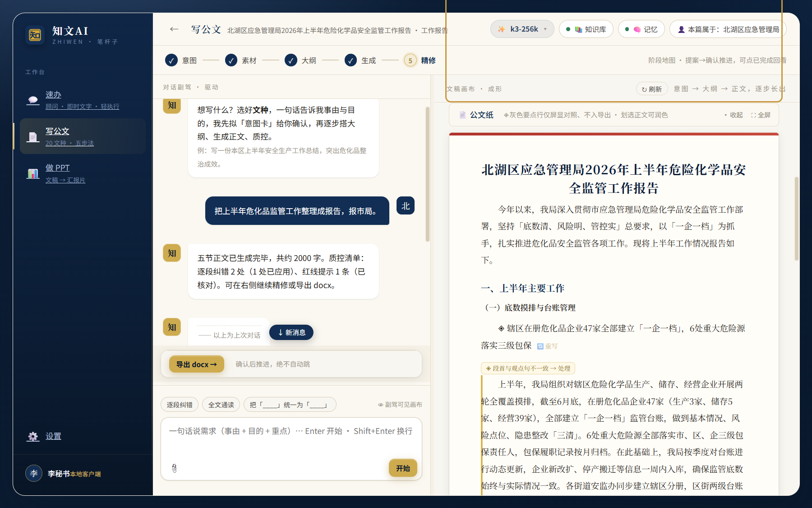Click the chat panel scrollbar

(x=427, y=174)
